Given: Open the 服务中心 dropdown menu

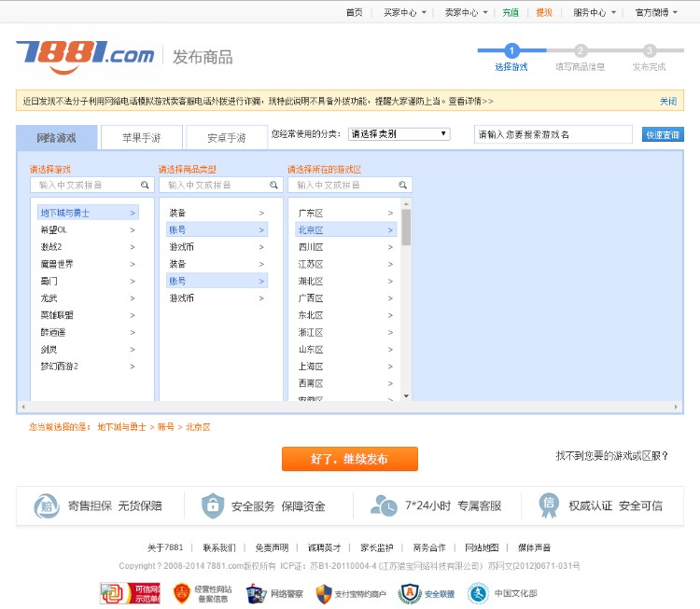Looking at the screenshot, I should tap(595, 12).
